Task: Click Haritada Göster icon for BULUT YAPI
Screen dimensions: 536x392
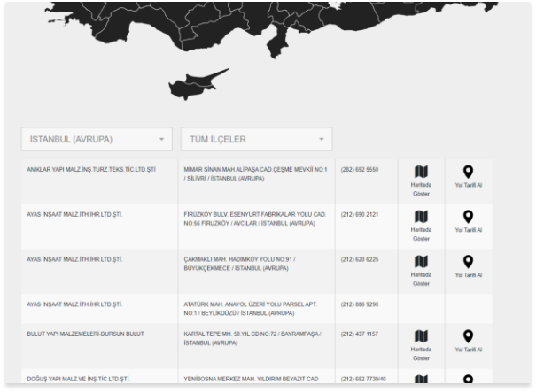Action: coord(421,338)
